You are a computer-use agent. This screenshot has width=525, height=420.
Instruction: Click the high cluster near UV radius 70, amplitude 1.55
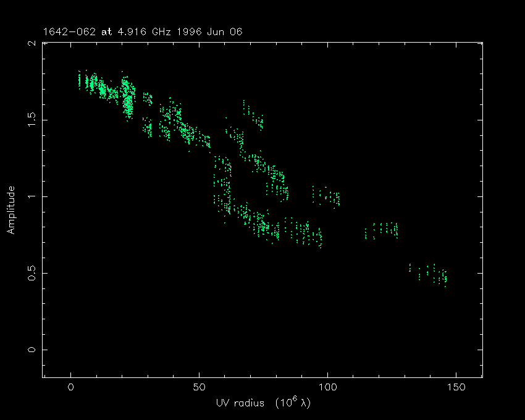253,115
